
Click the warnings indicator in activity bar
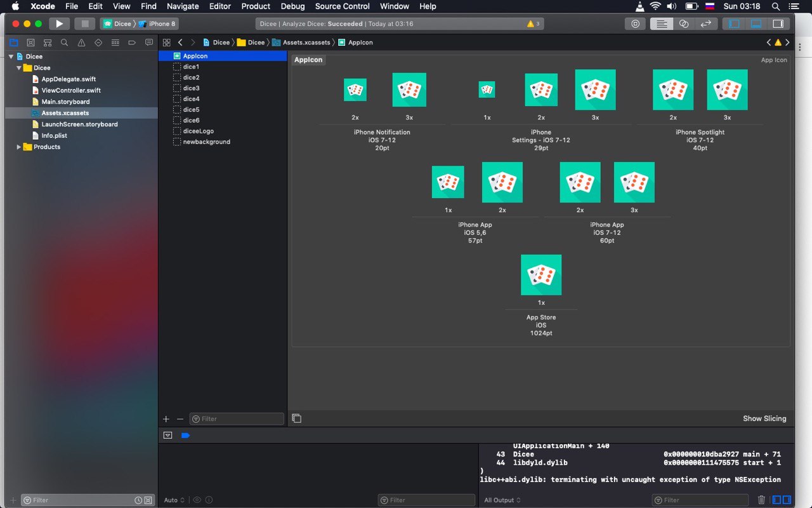533,23
